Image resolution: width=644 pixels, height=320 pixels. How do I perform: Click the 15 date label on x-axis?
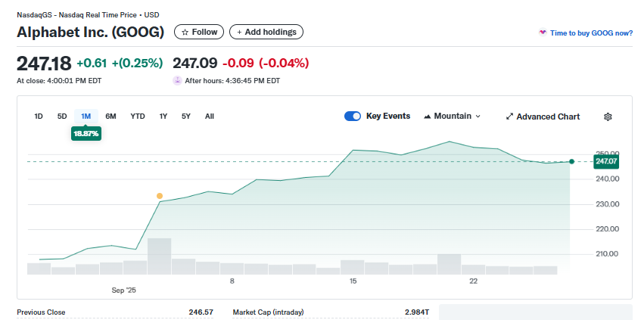coord(353,281)
